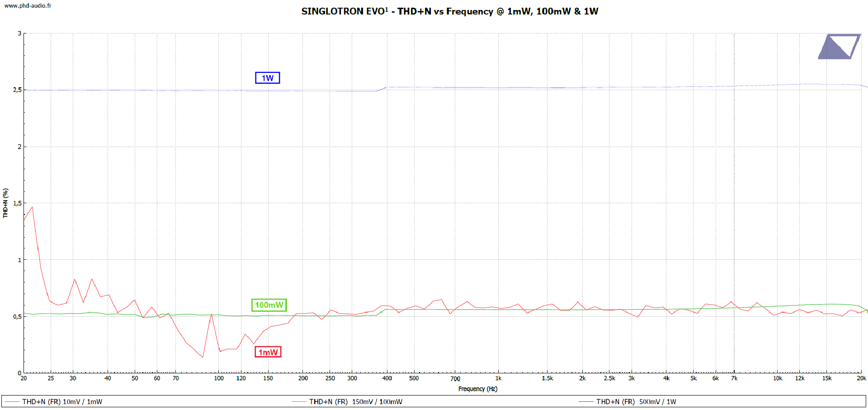This screenshot has width=868, height=410.
Task: Click the x-axis tick label 700
Action: (455, 379)
